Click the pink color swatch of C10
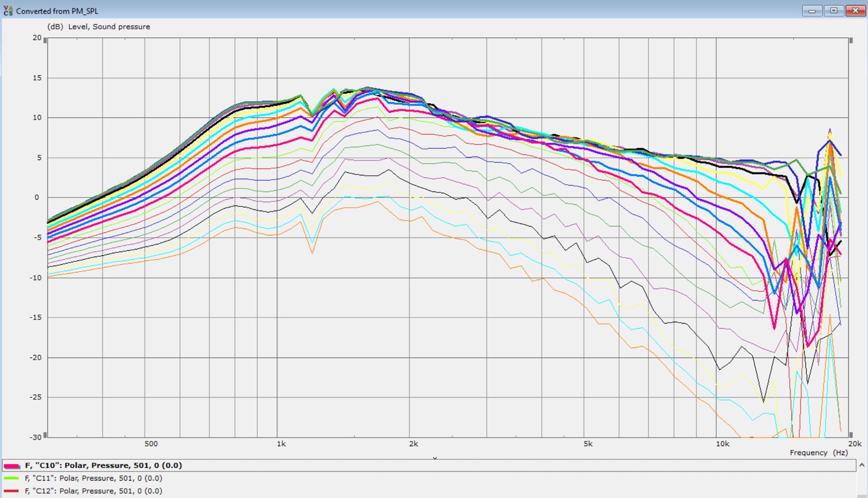Screen dimensions: 868x498 12,466
